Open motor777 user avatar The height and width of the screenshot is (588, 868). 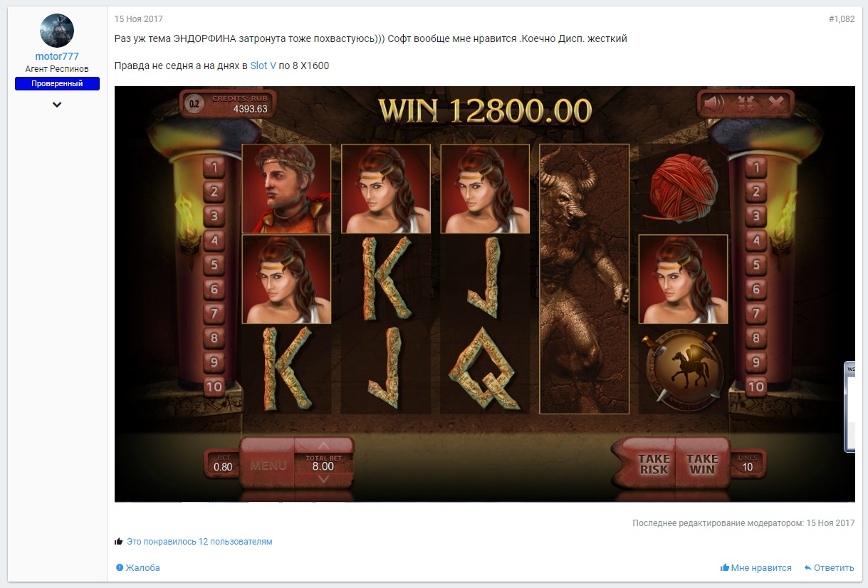57,31
